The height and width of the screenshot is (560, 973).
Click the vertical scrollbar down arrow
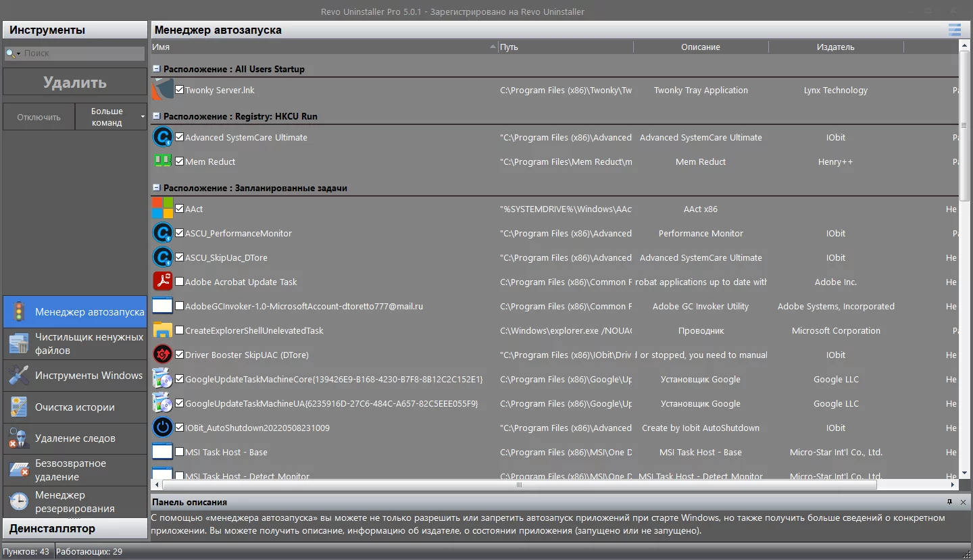click(964, 473)
